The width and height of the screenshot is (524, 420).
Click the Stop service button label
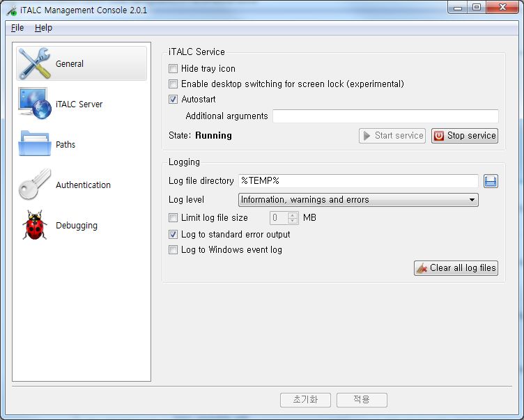(x=472, y=135)
